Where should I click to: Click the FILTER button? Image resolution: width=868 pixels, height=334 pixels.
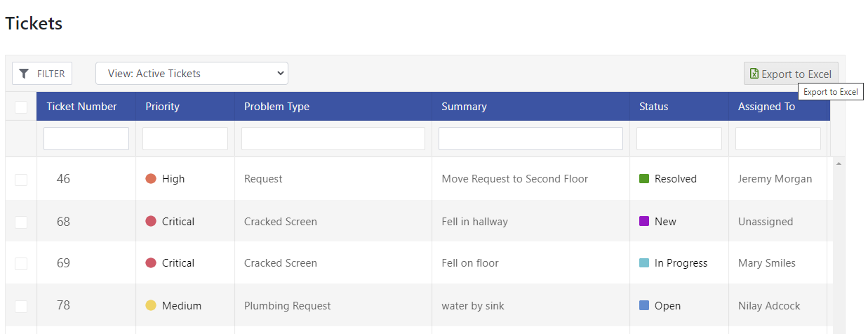[x=42, y=74]
